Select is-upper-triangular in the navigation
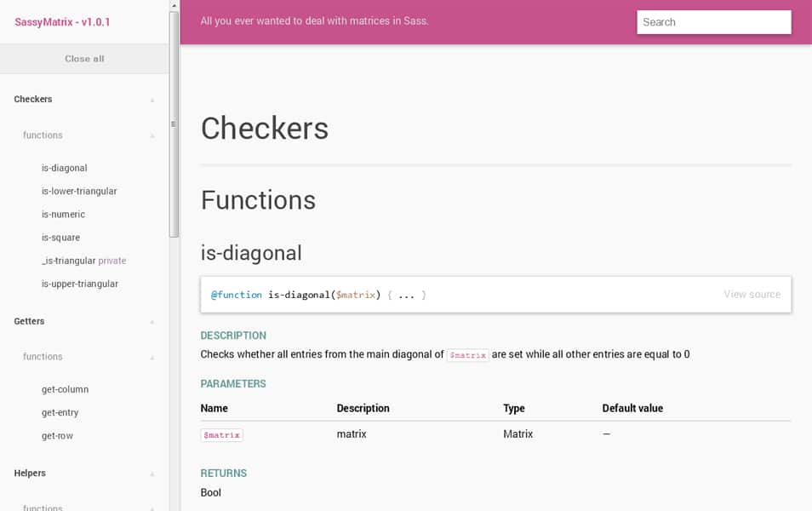The image size is (812, 511). pyautogui.click(x=81, y=284)
